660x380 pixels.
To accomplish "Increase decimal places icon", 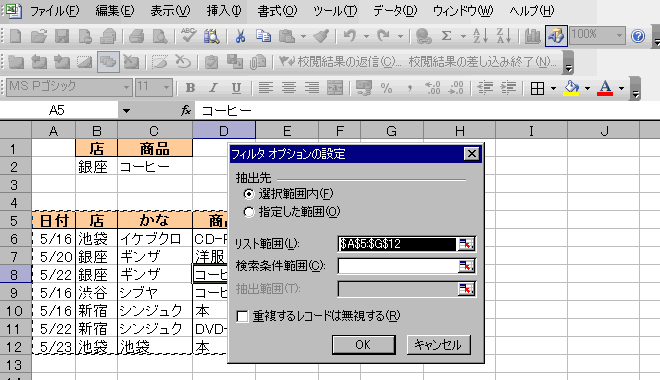I will tap(433, 88).
